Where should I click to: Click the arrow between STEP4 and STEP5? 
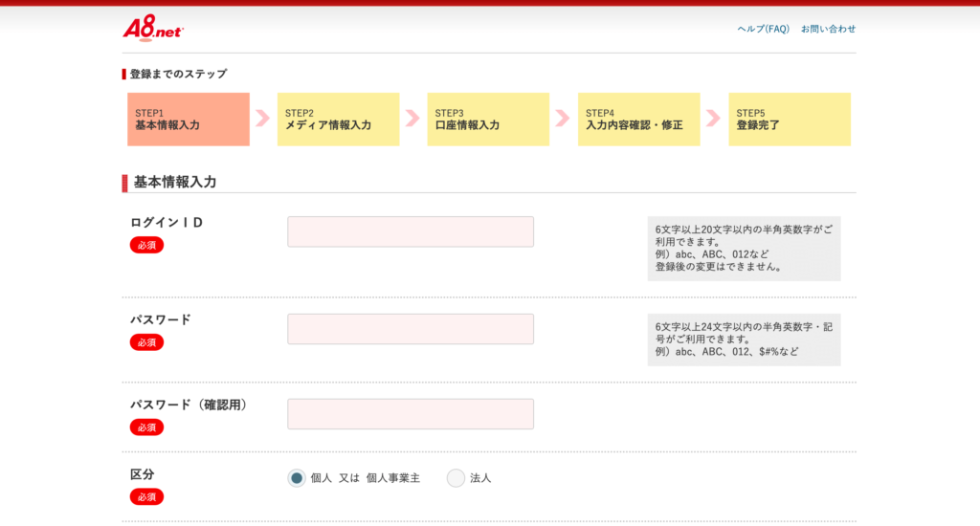(x=714, y=119)
